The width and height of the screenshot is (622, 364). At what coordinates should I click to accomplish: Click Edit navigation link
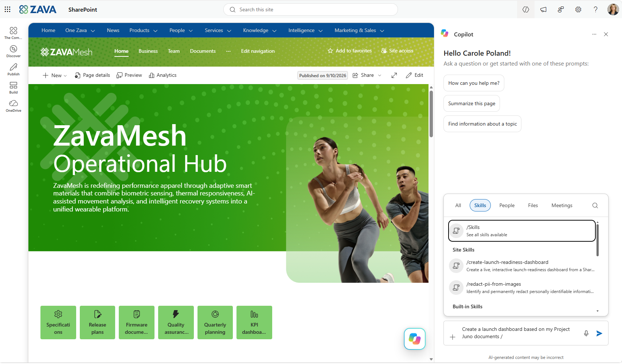coord(258,51)
